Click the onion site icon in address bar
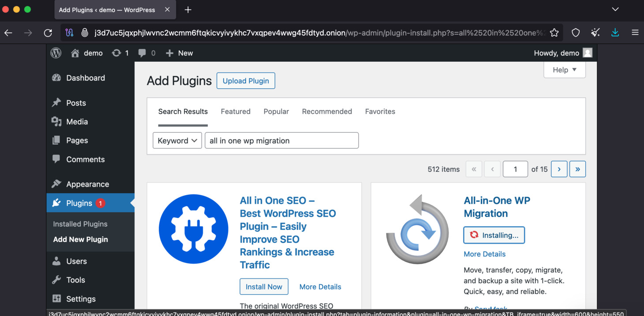 coord(85,33)
